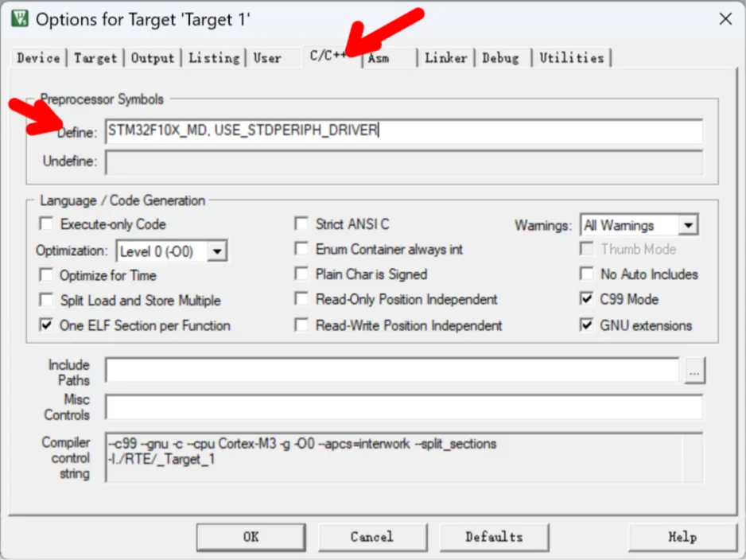This screenshot has height=560, width=746.
Task: Toggle Optimize for Time option
Action: (x=46, y=275)
